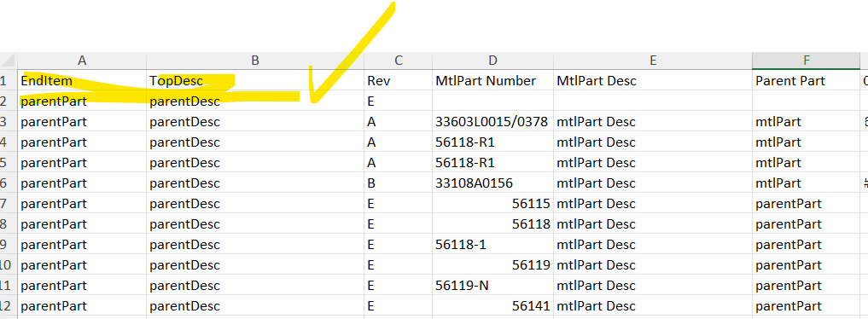Select parentDesc cell in row 2
The image size is (868, 319).
(255, 101)
